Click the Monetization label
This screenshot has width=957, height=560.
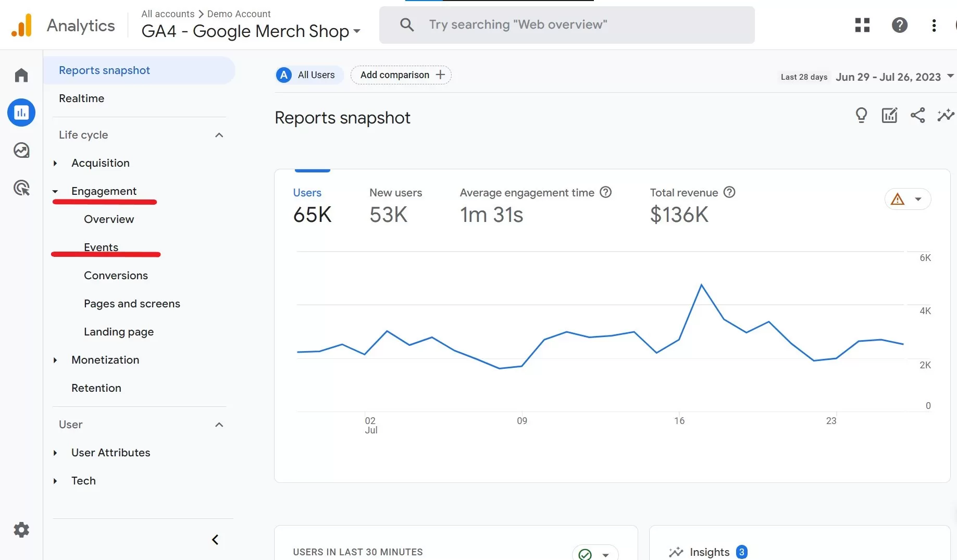click(105, 360)
